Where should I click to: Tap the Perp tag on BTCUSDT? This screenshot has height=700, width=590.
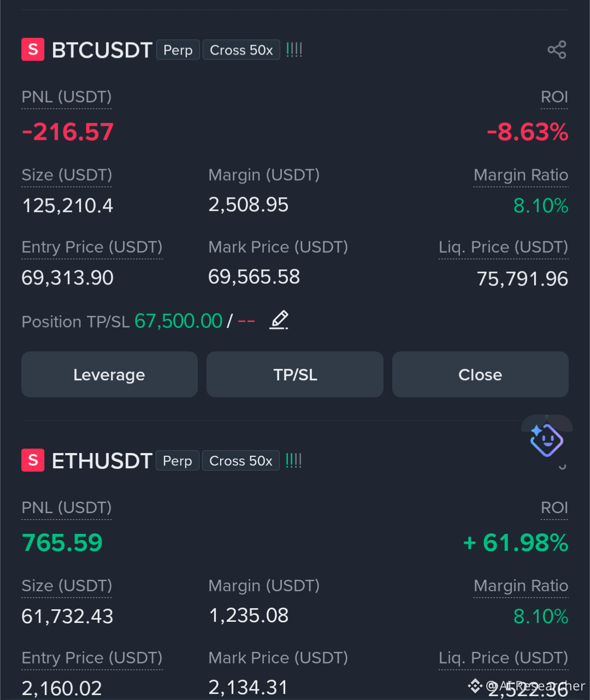178,50
